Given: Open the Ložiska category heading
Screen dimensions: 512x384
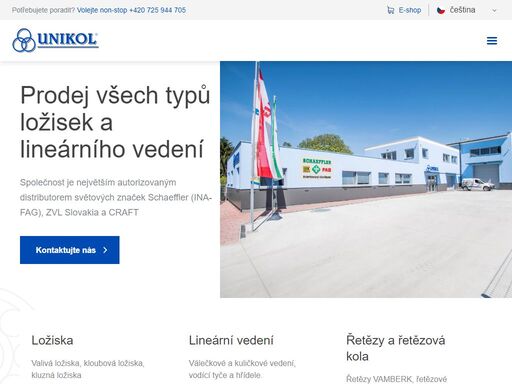Looking at the screenshot, I should 52,340.
